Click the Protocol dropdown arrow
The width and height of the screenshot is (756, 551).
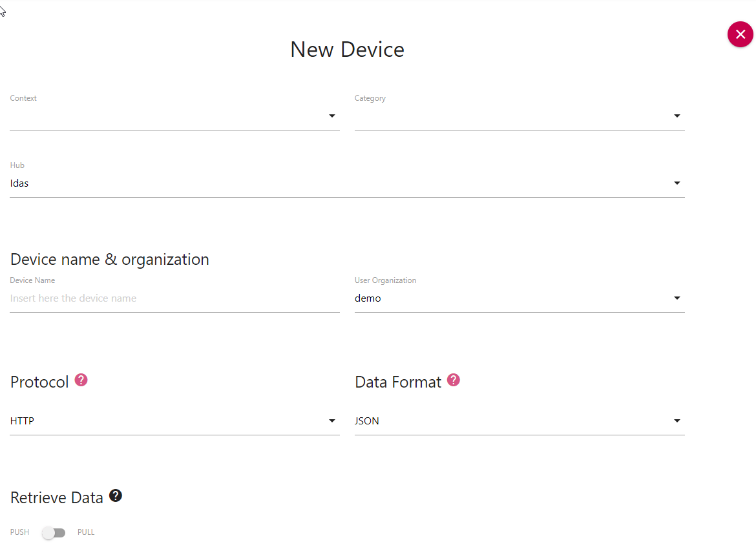332,421
